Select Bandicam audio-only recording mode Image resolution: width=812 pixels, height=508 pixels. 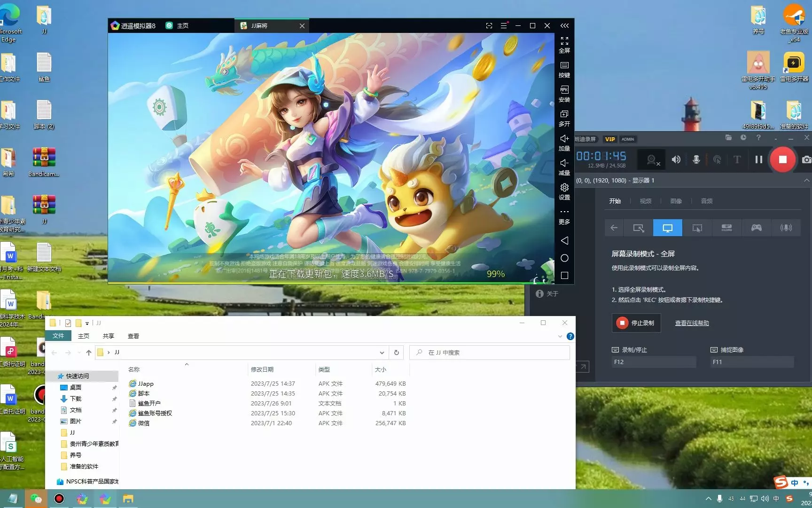(x=786, y=228)
